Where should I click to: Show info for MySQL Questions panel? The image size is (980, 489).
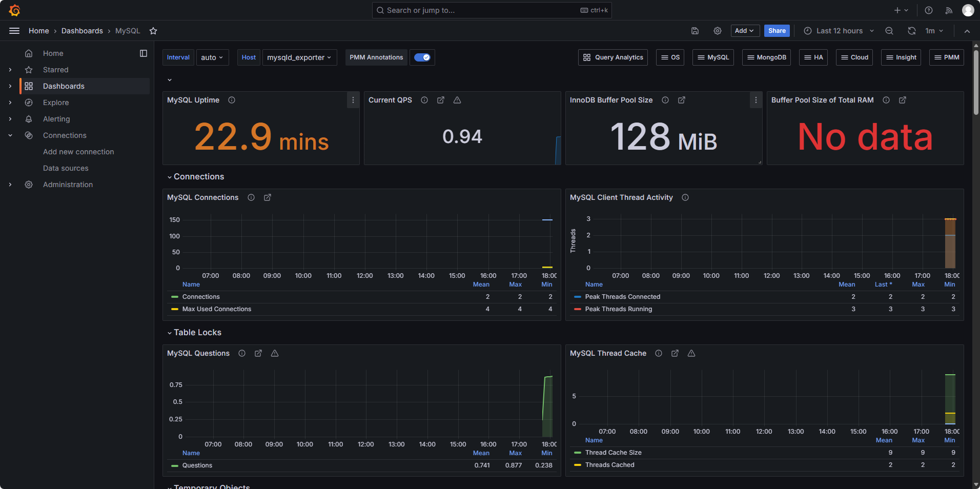click(242, 353)
